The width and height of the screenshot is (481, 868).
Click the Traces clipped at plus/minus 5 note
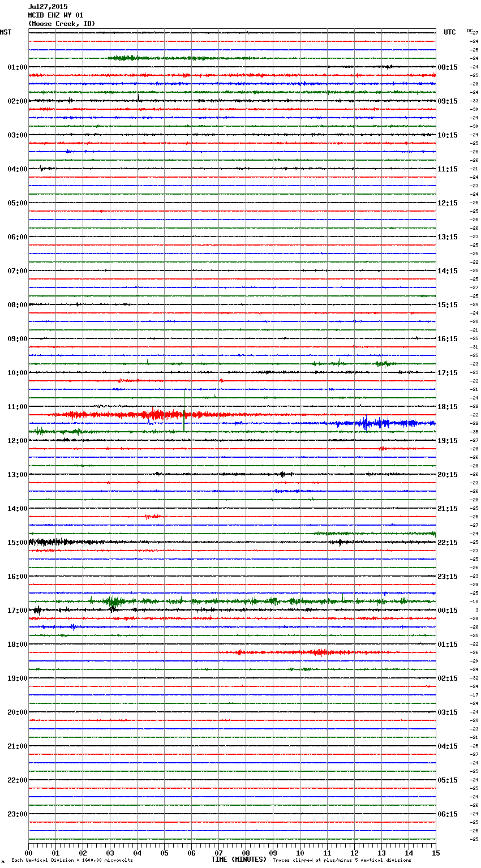tap(342, 861)
